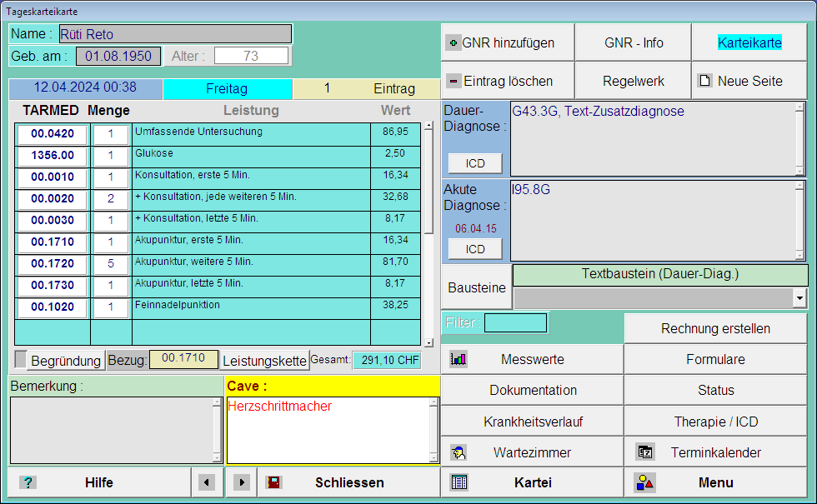The width and height of the screenshot is (817, 504).
Task: Click the Menu shapes icon
Action: pos(645,482)
